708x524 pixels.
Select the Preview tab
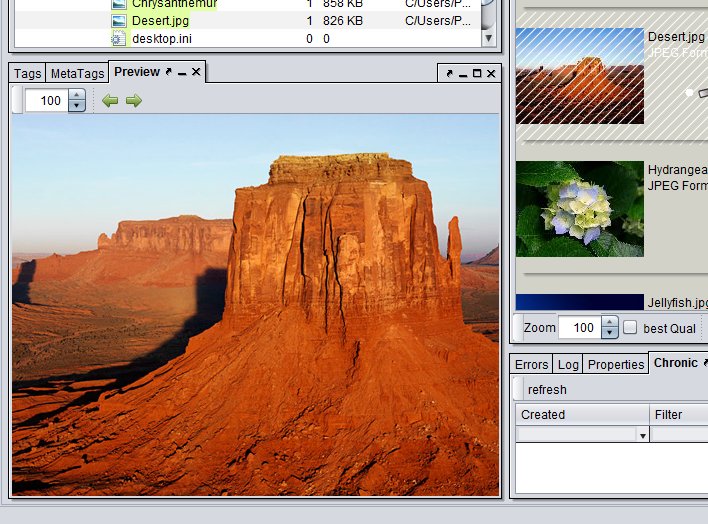click(137, 72)
